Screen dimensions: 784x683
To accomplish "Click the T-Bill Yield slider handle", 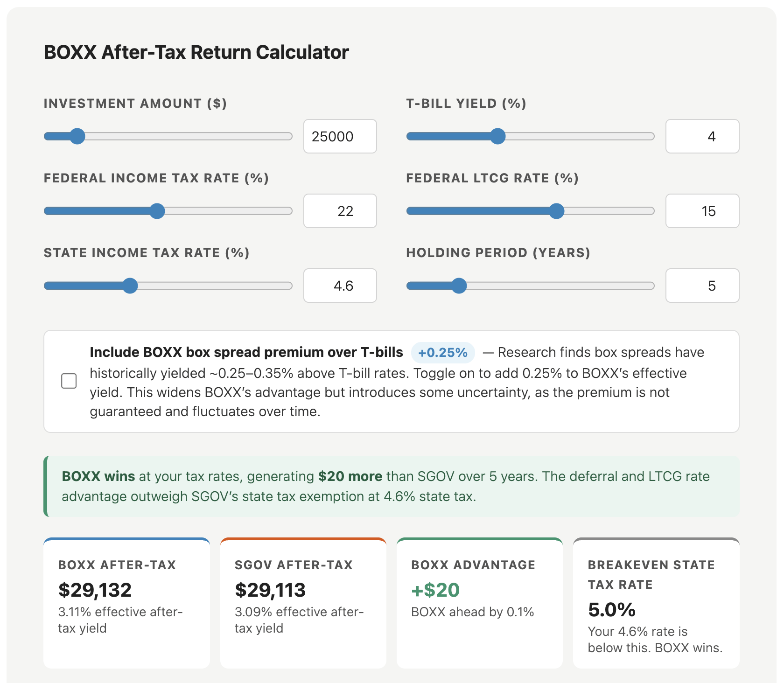I will point(498,136).
